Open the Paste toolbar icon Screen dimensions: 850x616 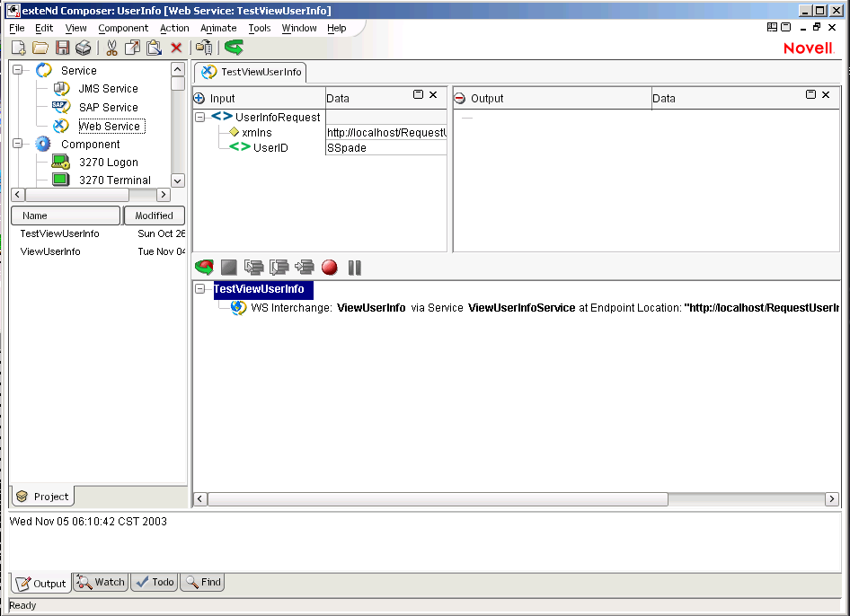(x=153, y=48)
